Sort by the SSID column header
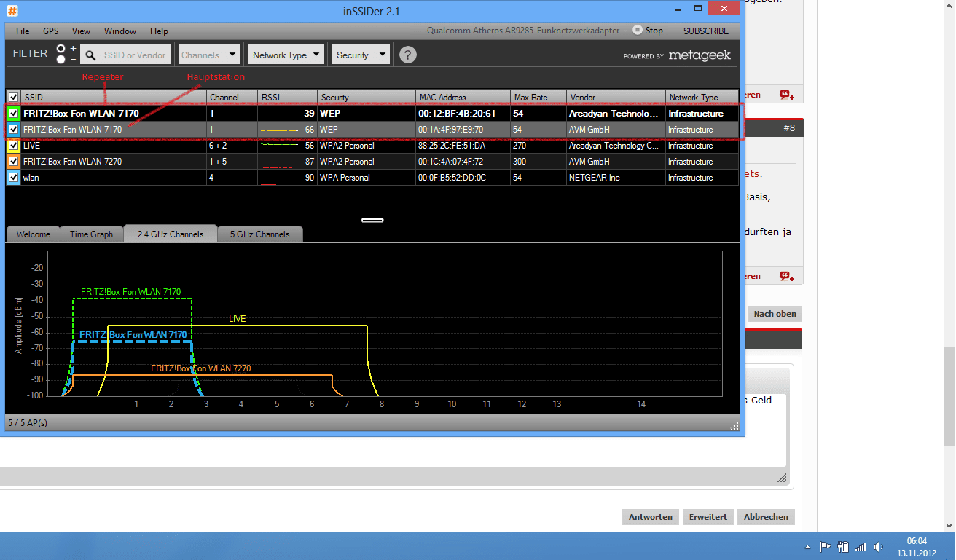The image size is (956, 560). 114,97
